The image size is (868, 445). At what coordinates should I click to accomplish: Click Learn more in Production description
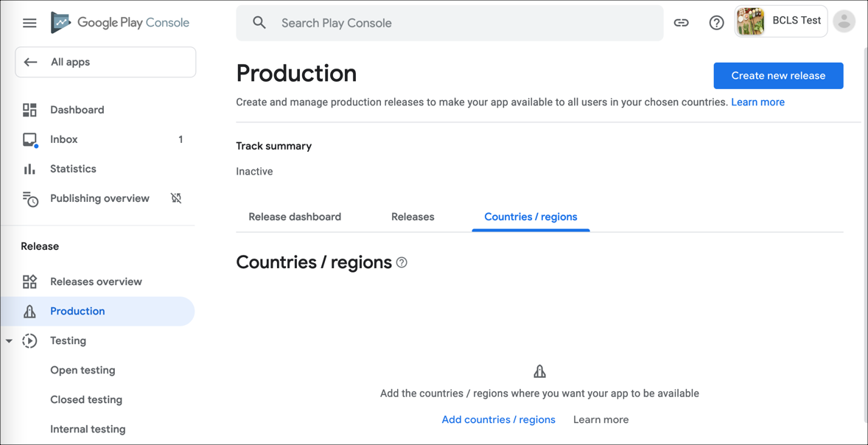(x=757, y=102)
